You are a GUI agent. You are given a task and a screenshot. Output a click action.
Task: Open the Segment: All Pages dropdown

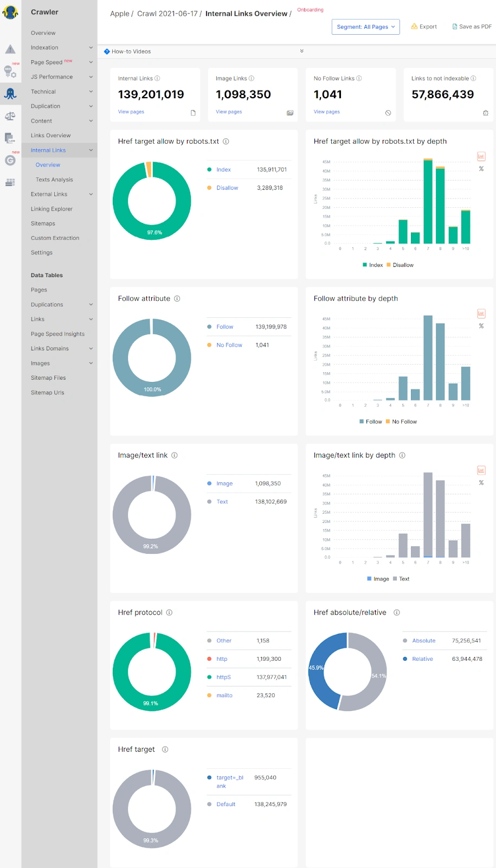coord(365,27)
